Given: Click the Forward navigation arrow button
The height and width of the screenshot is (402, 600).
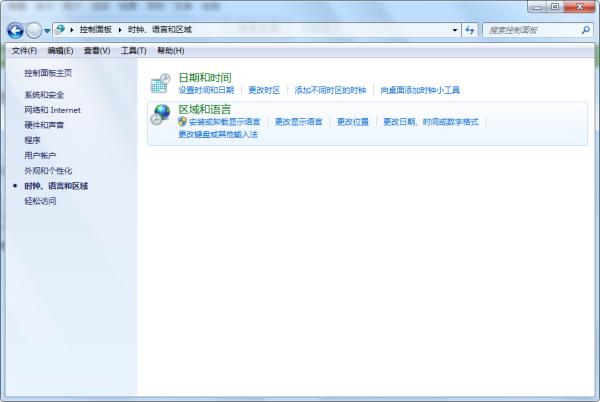Looking at the screenshot, I should (x=34, y=30).
